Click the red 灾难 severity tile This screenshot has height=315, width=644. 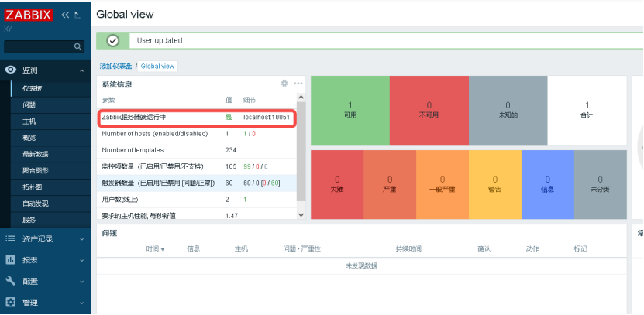pos(337,184)
